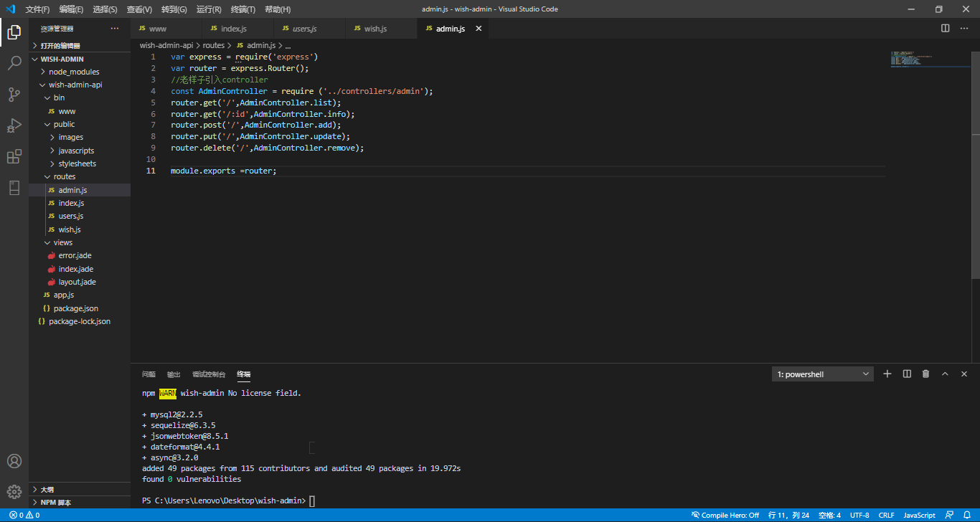
Task: Close the admin.js editor tab
Action: pos(479,29)
